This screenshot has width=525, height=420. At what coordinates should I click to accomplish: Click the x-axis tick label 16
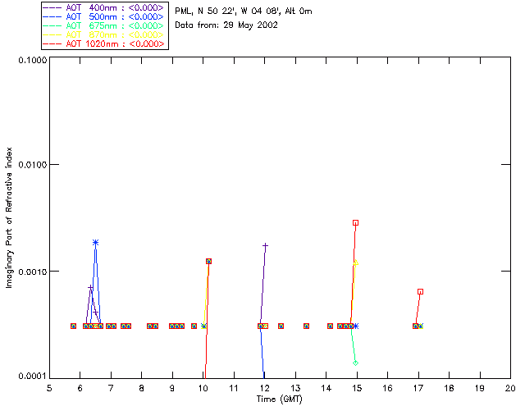[387, 388]
